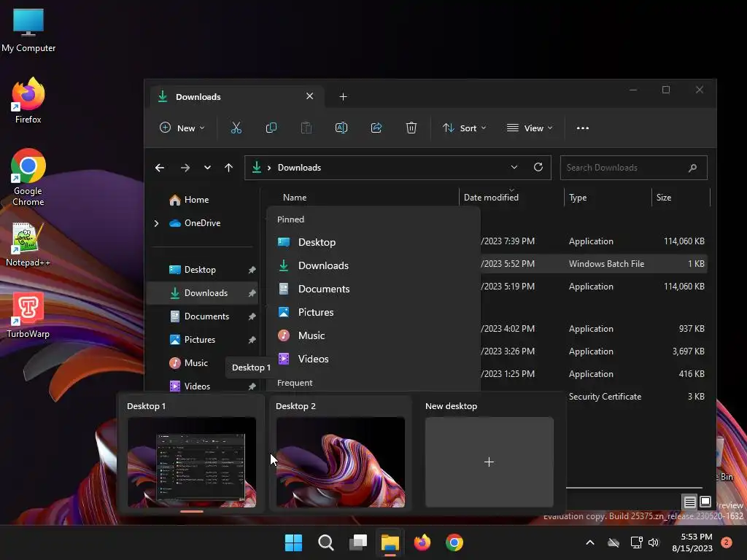The height and width of the screenshot is (560, 747).
Task: Select OneDrive in navigation pane
Action: click(x=202, y=223)
